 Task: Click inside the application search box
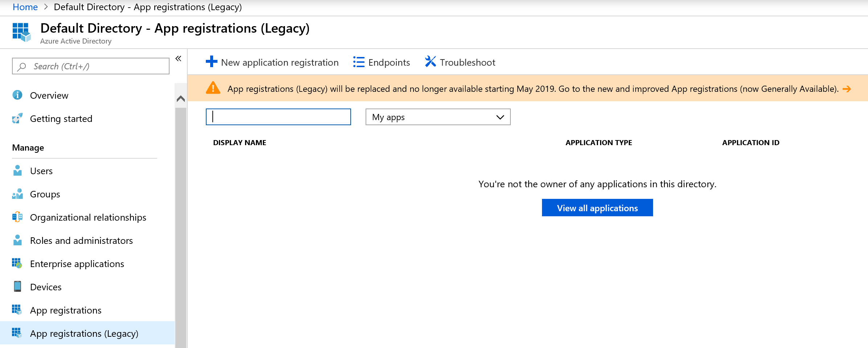click(x=278, y=117)
